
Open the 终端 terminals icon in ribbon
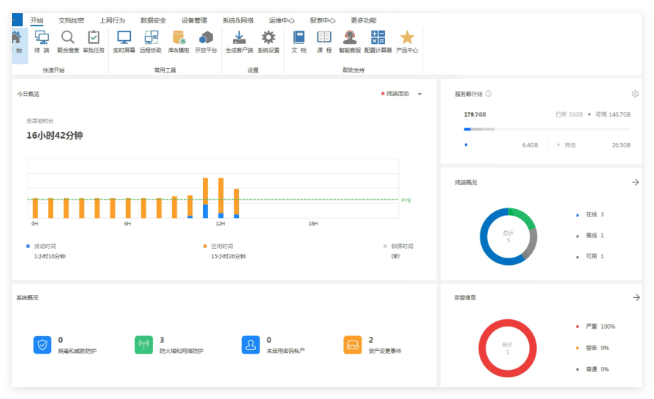point(42,38)
